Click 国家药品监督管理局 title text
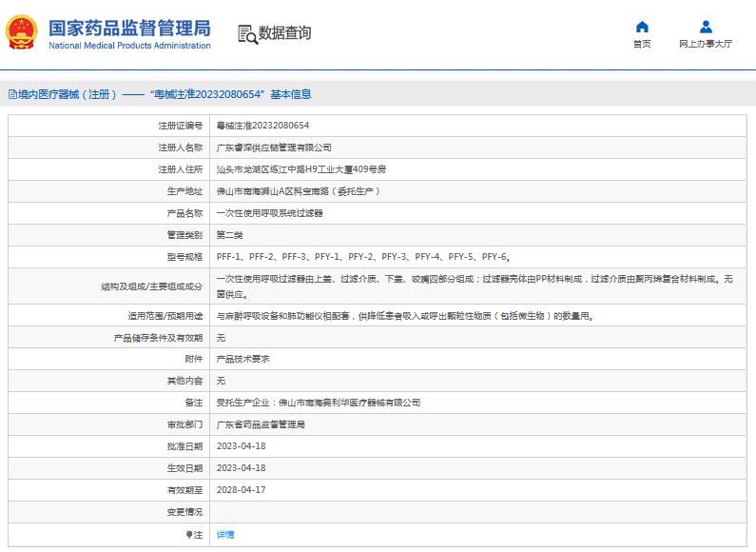 [x=129, y=28]
